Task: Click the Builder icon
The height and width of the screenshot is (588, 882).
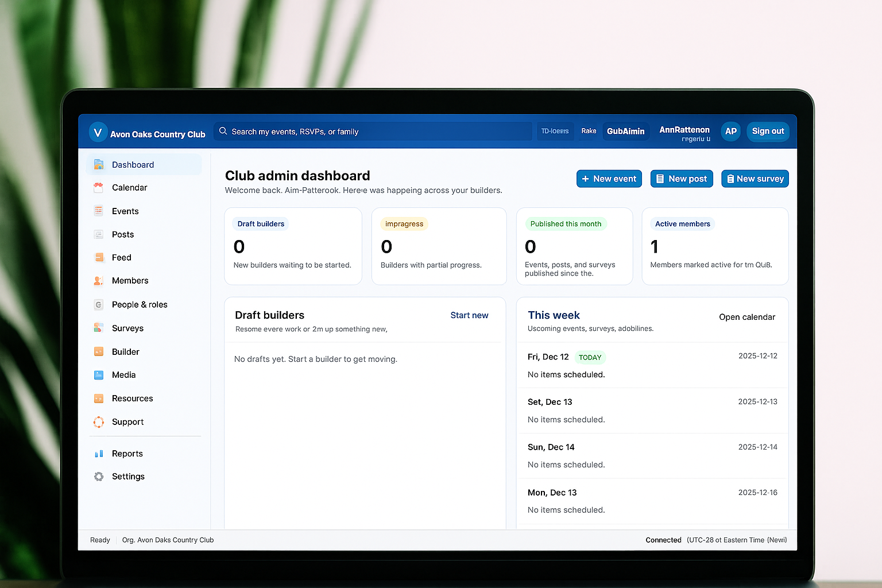Action: 98,351
